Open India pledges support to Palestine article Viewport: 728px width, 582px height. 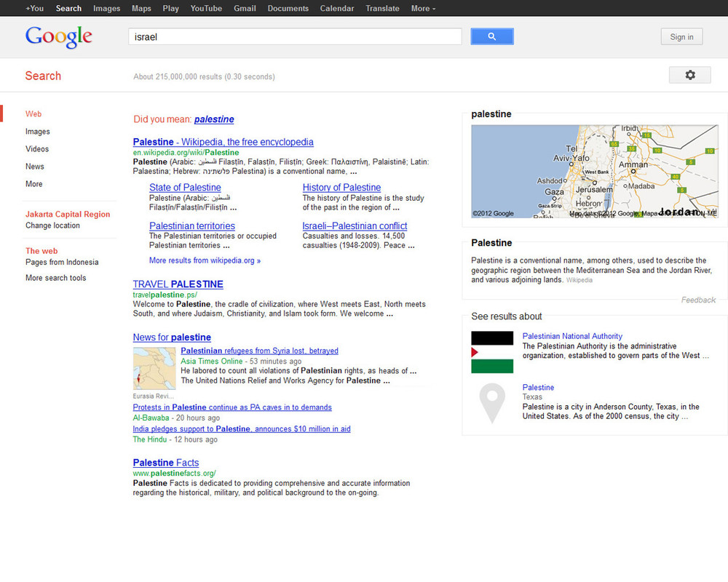(242, 428)
